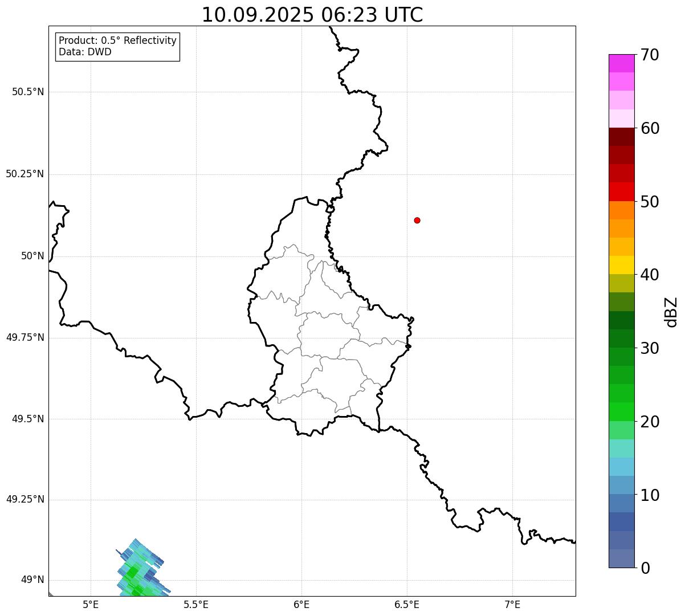This screenshot has height=616, width=685.
Task: Click the 7°E longitude label
Action: point(512,604)
